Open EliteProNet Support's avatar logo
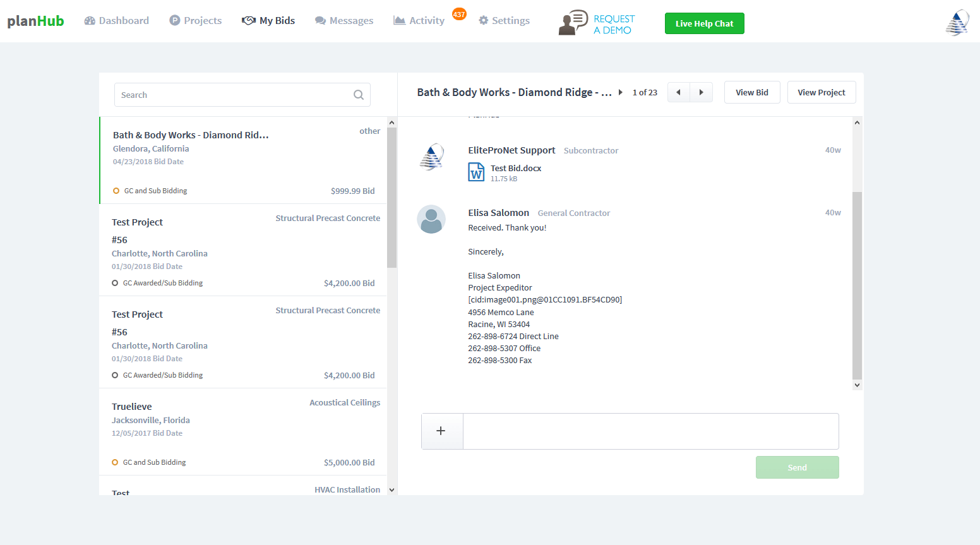Viewport: 980px width, 545px height. tap(431, 156)
